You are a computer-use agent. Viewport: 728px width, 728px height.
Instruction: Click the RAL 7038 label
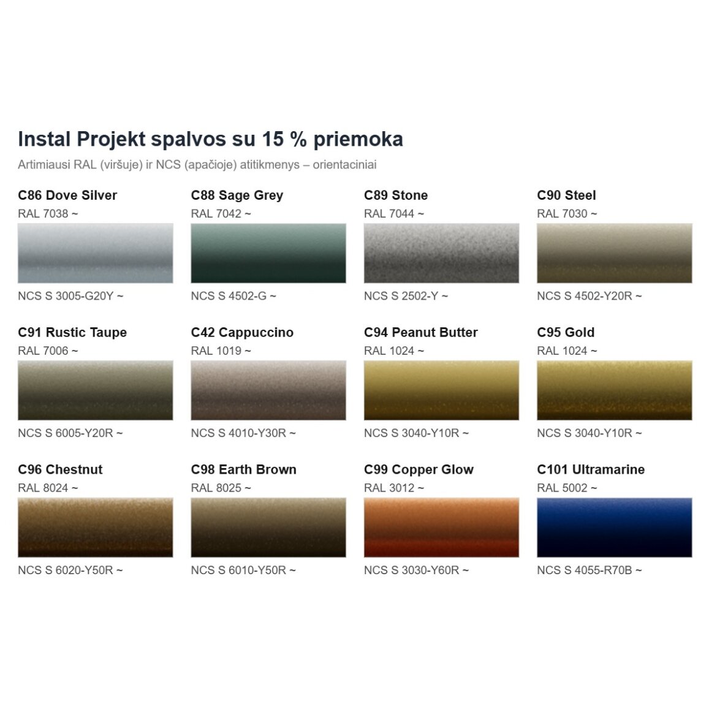48,214
